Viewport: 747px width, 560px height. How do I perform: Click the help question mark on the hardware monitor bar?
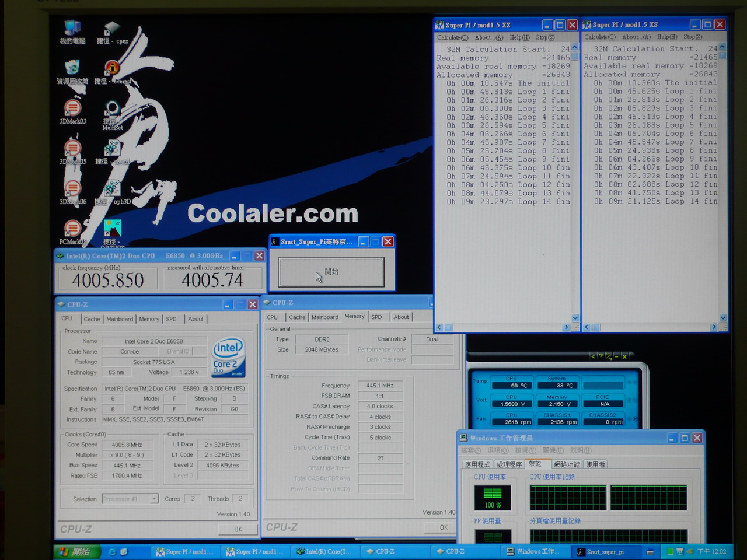pyautogui.click(x=601, y=356)
